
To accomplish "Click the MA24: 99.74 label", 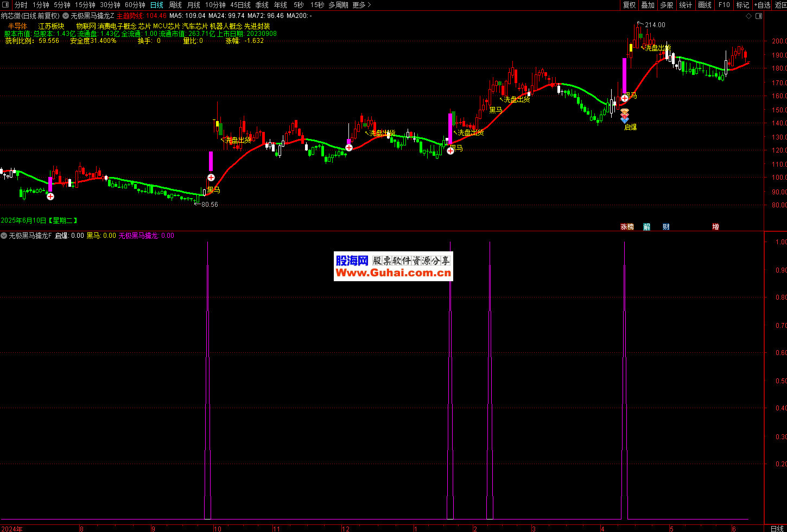I will tap(226, 16).
